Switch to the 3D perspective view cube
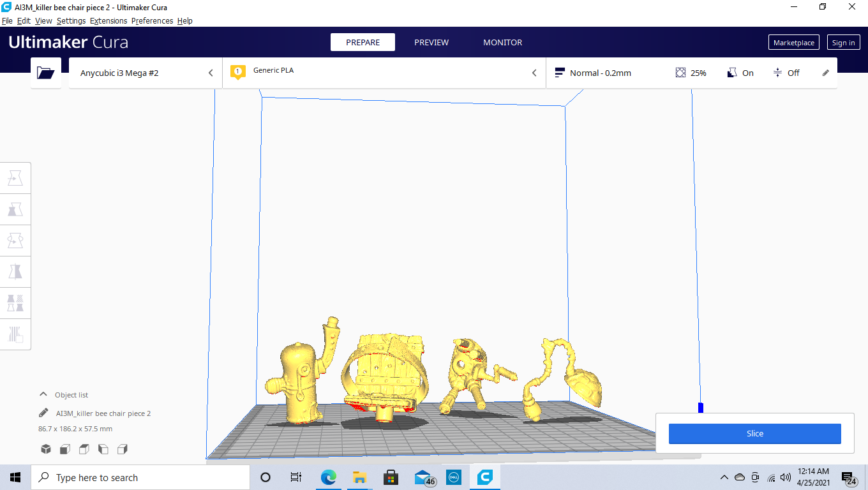This screenshot has width=868, height=490. coord(46,449)
